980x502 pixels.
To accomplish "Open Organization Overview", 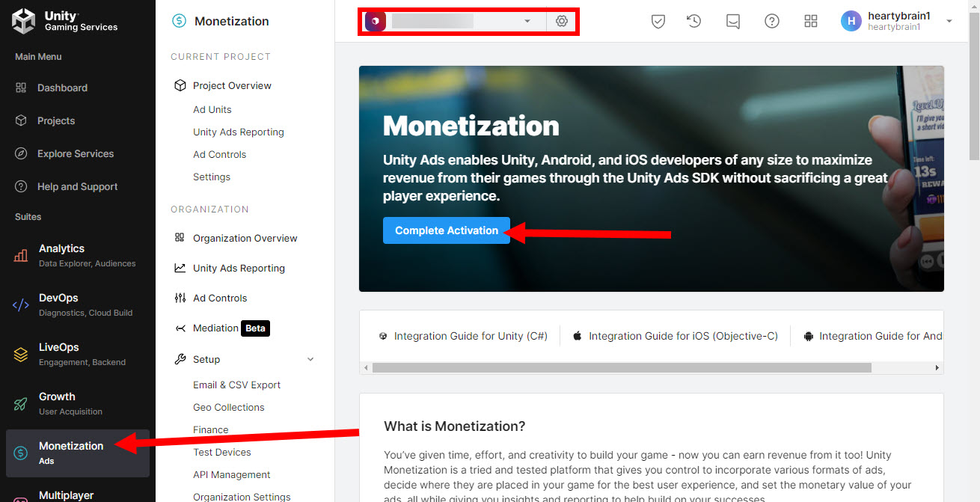I will click(245, 238).
